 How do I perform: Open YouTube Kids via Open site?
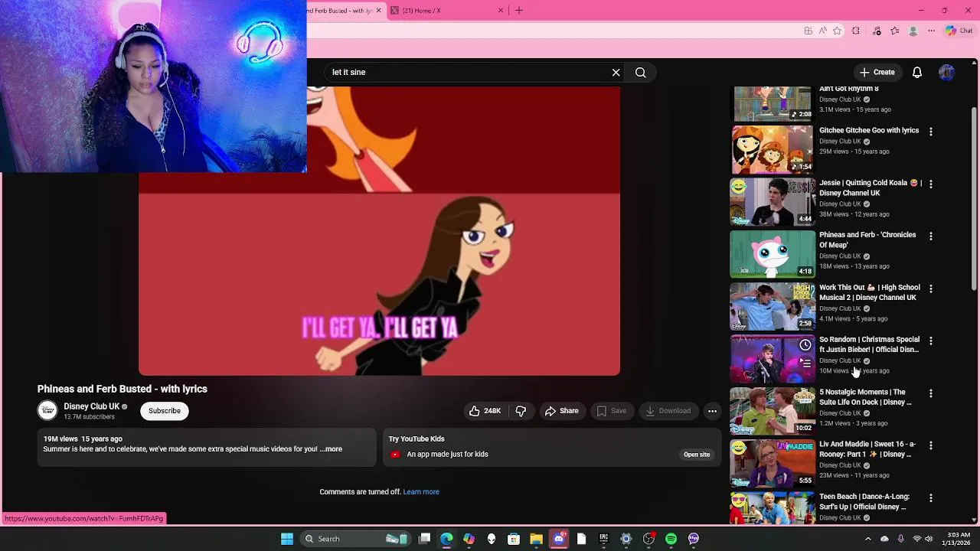[x=697, y=455]
